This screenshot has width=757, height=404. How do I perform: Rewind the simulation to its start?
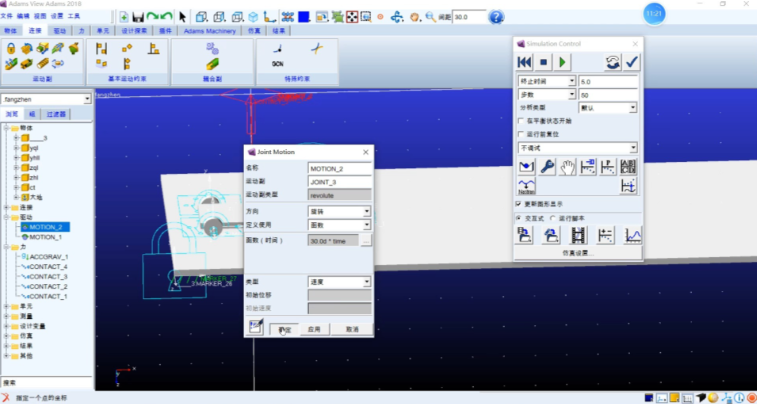click(525, 62)
